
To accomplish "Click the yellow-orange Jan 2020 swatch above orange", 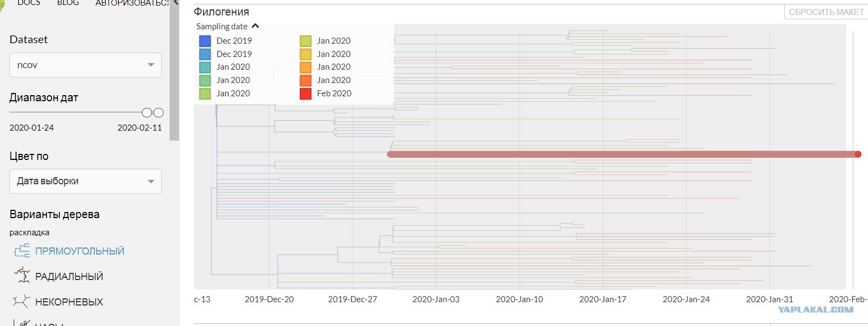I will pos(305,54).
